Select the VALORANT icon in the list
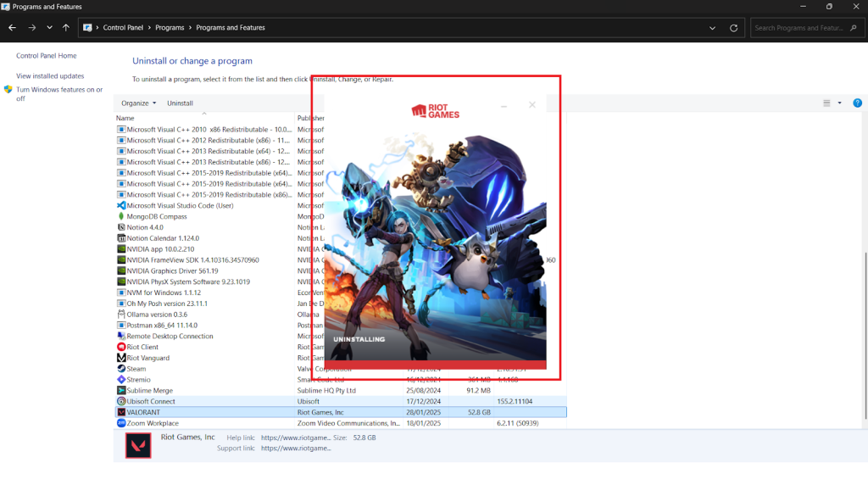This screenshot has height=485, width=868. point(121,412)
